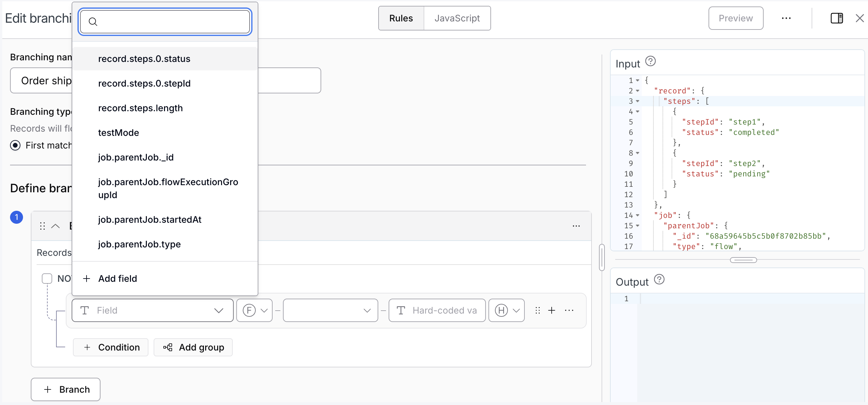Add a condition with the plus icon in row
Screen dimensions: 868x405
552,310
